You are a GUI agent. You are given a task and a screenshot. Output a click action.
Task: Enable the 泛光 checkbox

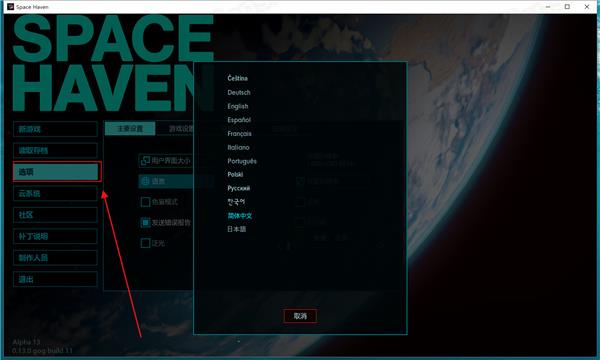[145, 243]
